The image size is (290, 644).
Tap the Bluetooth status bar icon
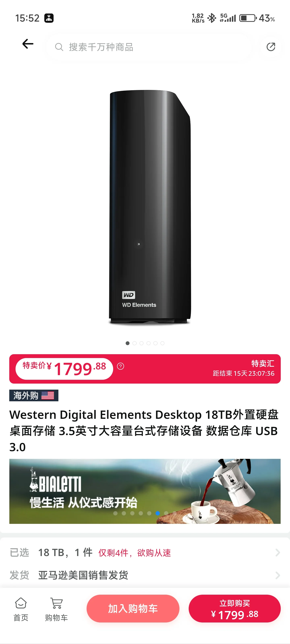212,18
